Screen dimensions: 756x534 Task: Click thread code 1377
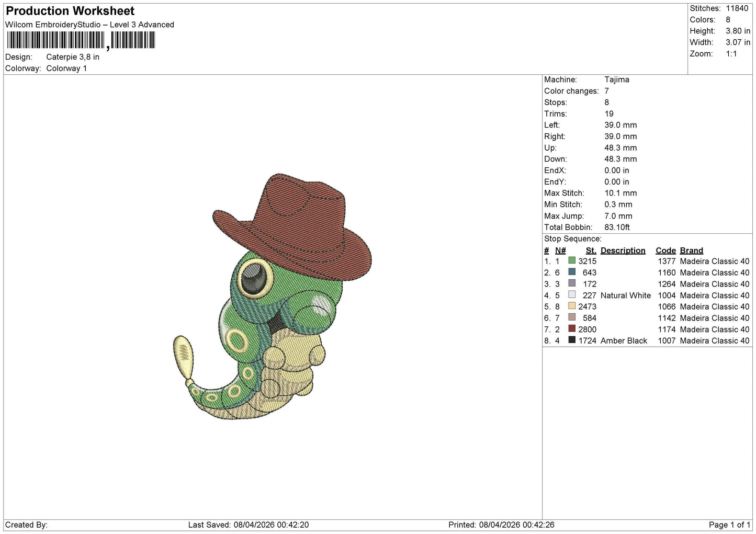tap(667, 261)
